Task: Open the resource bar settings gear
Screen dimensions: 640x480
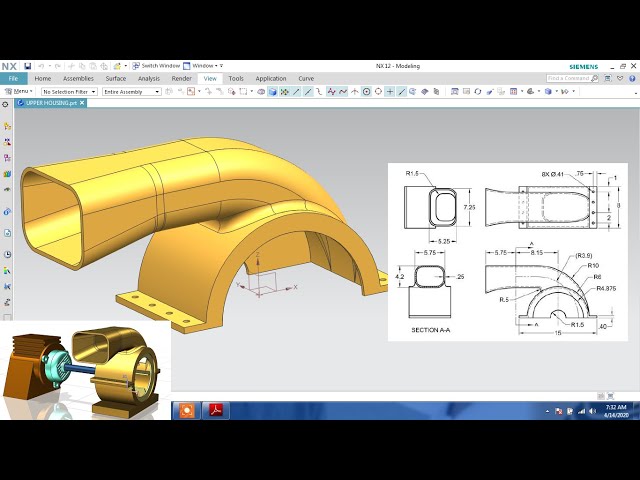Action: coord(5,104)
